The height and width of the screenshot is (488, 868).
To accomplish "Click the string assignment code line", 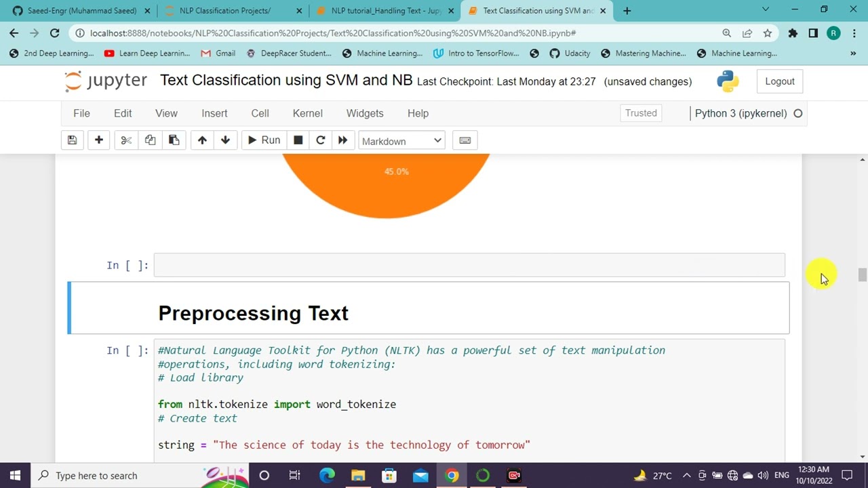I will (x=344, y=445).
